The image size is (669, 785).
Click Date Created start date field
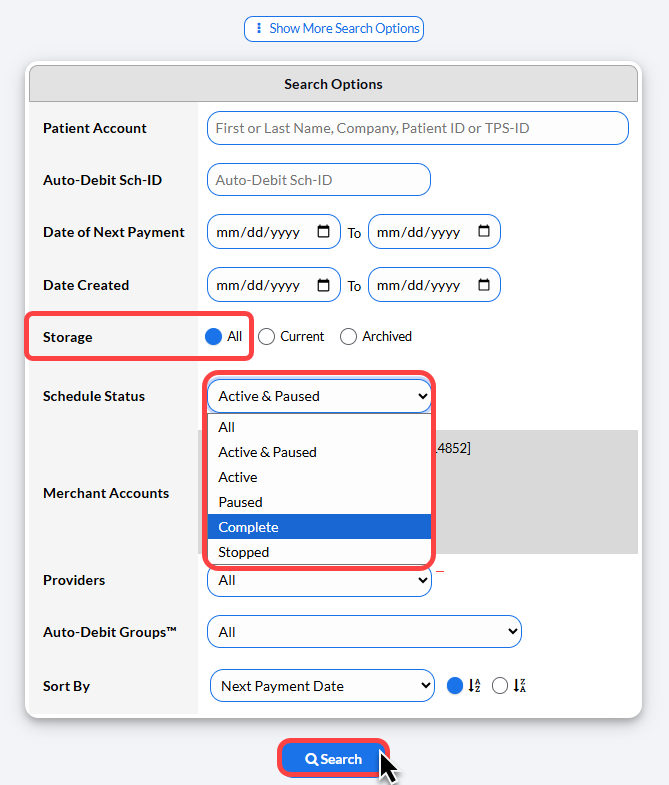point(273,285)
